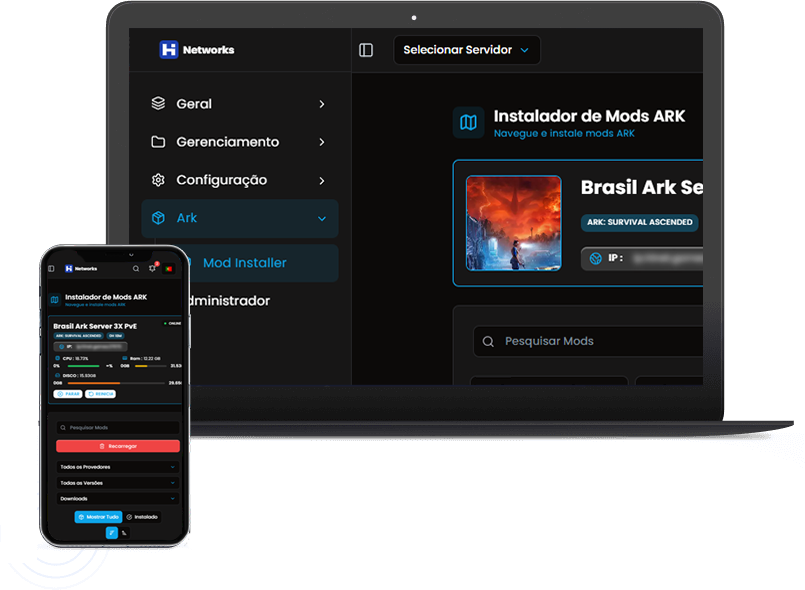This screenshot has height=590, width=805.
Task: Click the Brasil Ark server thumbnail image
Action: [514, 223]
